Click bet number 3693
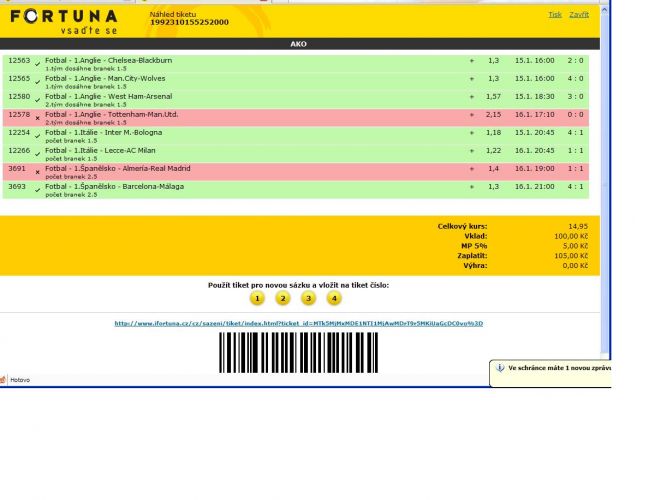This screenshot has width=655, height=500. tap(17, 186)
